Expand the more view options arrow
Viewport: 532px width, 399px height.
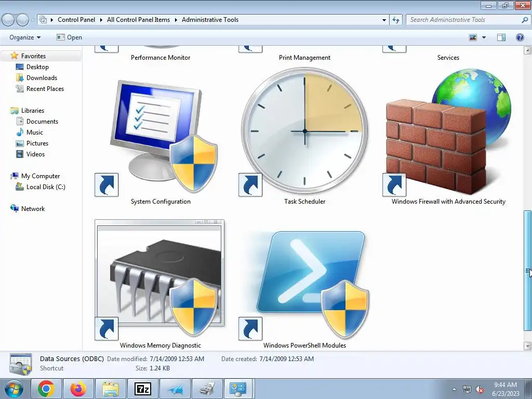pyautogui.click(x=484, y=37)
